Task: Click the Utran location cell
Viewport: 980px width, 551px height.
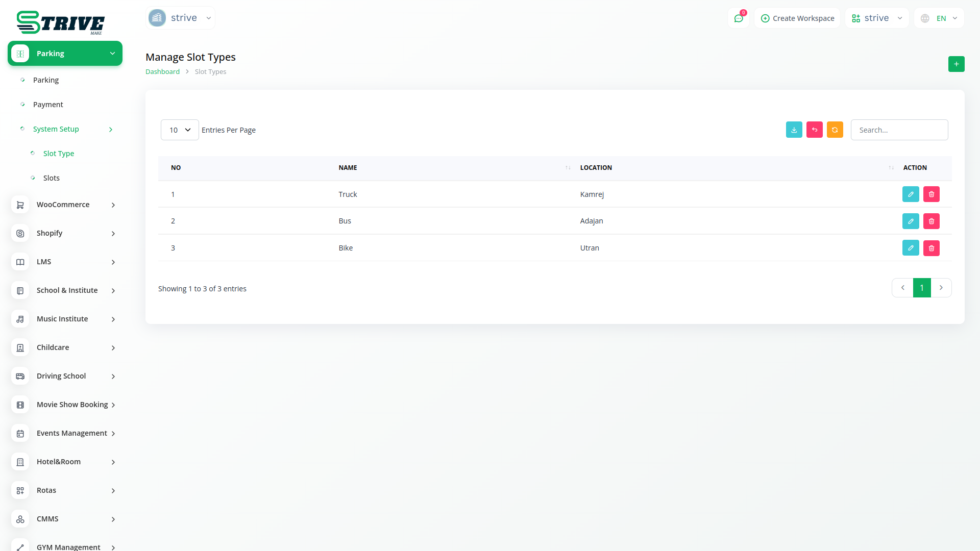Action: [590, 248]
